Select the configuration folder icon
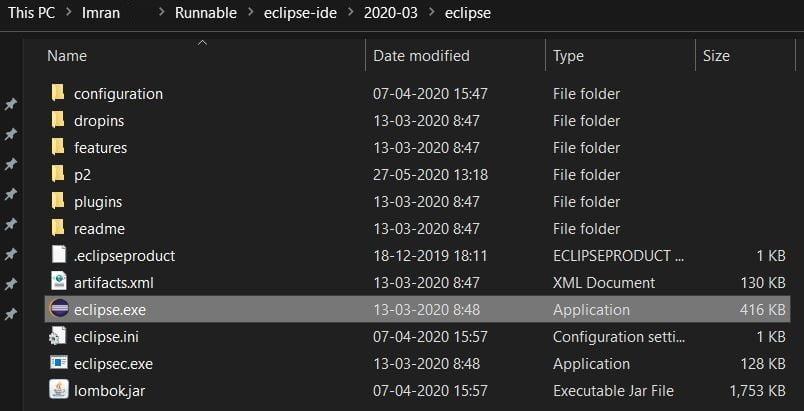This screenshot has height=411, width=804. pos(58,94)
